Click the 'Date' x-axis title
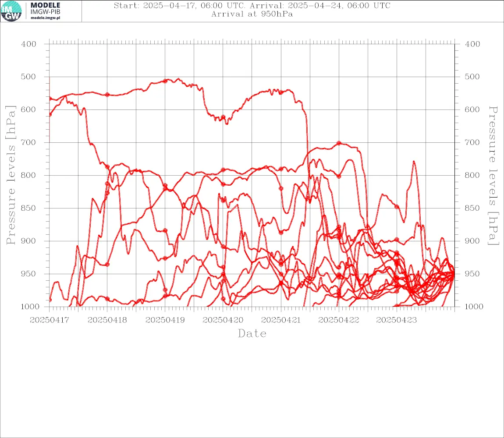This screenshot has height=438, width=504. (252, 334)
